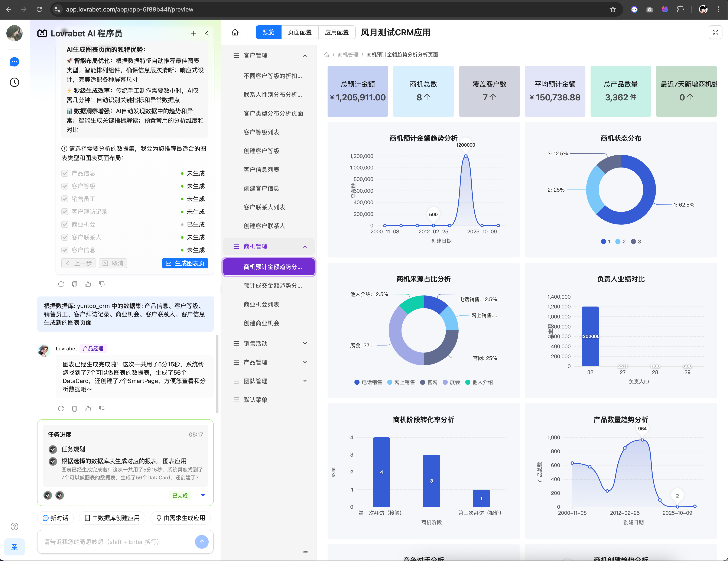The width and height of the screenshot is (728, 561).
Task: Toggle the 客户等级 checkbox
Action: (65, 186)
